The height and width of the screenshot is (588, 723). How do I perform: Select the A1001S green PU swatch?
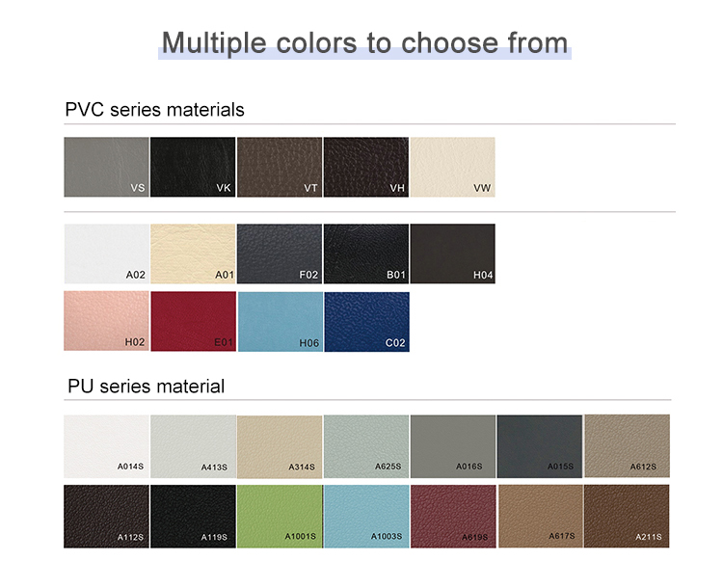pyautogui.click(x=280, y=516)
